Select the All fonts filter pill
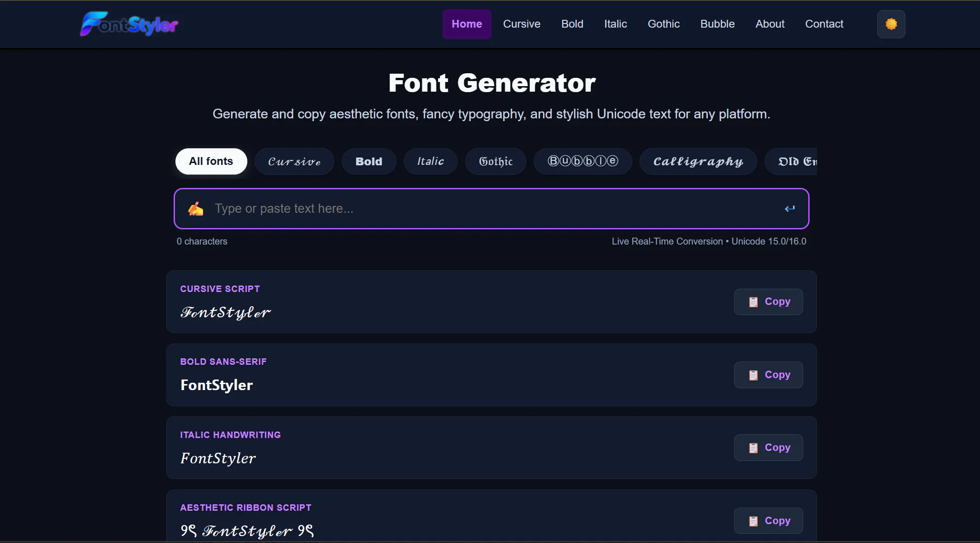980x543 pixels. (211, 161)
